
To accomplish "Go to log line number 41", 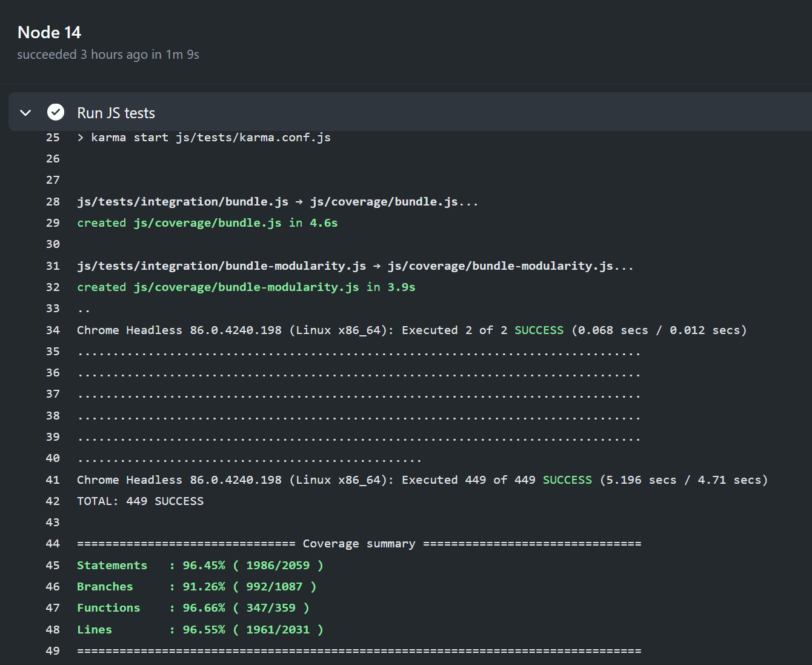I will coord(53,480).
